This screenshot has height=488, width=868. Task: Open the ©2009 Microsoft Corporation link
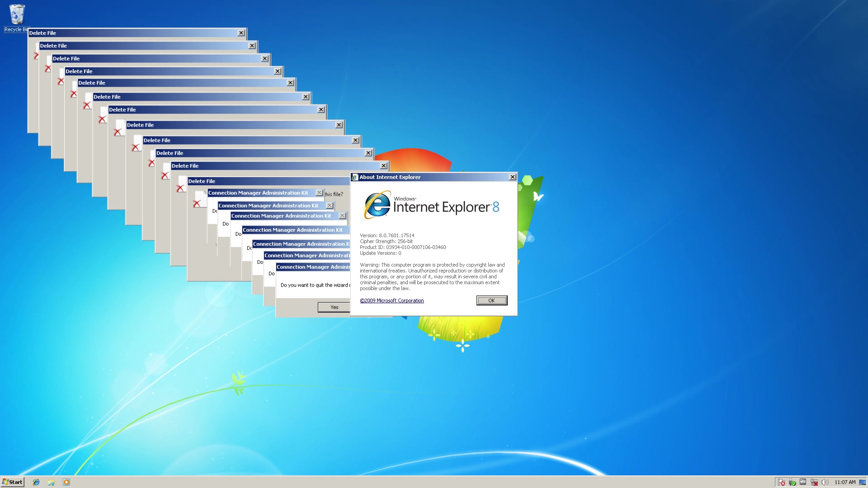click(x=392, y=301)
